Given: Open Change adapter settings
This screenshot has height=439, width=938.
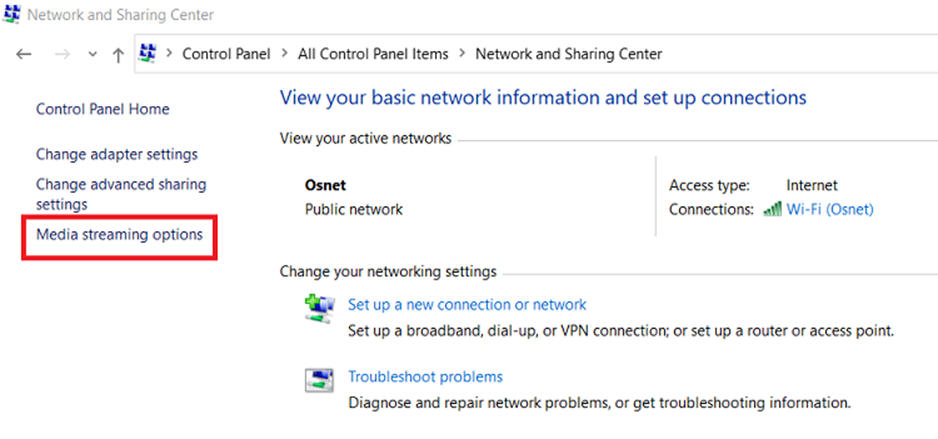Looking at the screenshot, I should pos(117,154).
